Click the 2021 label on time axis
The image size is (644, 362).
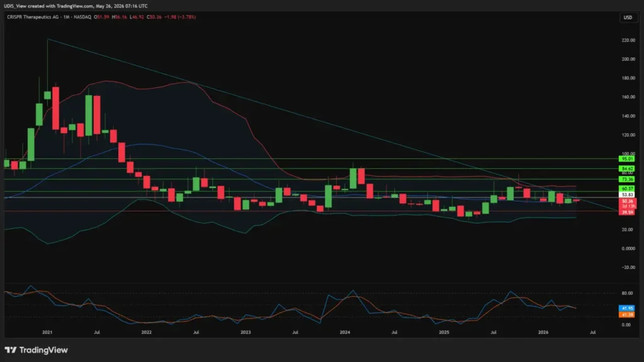coord(47,332)
